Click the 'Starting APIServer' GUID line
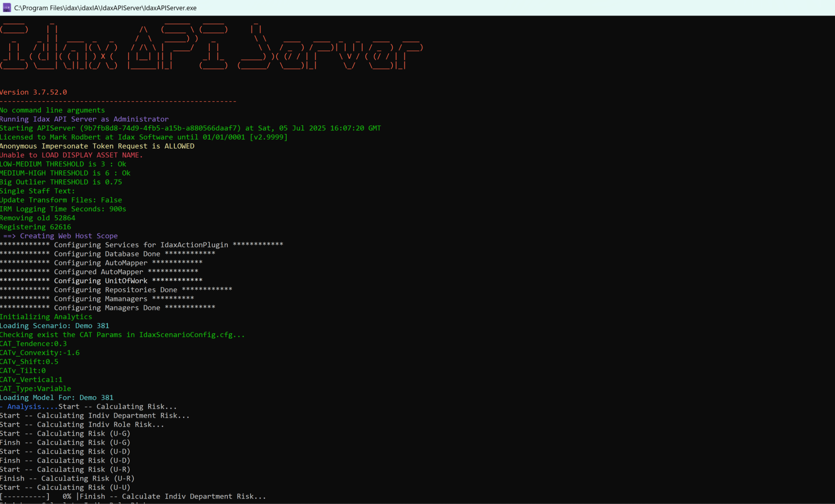 [190, 128]
